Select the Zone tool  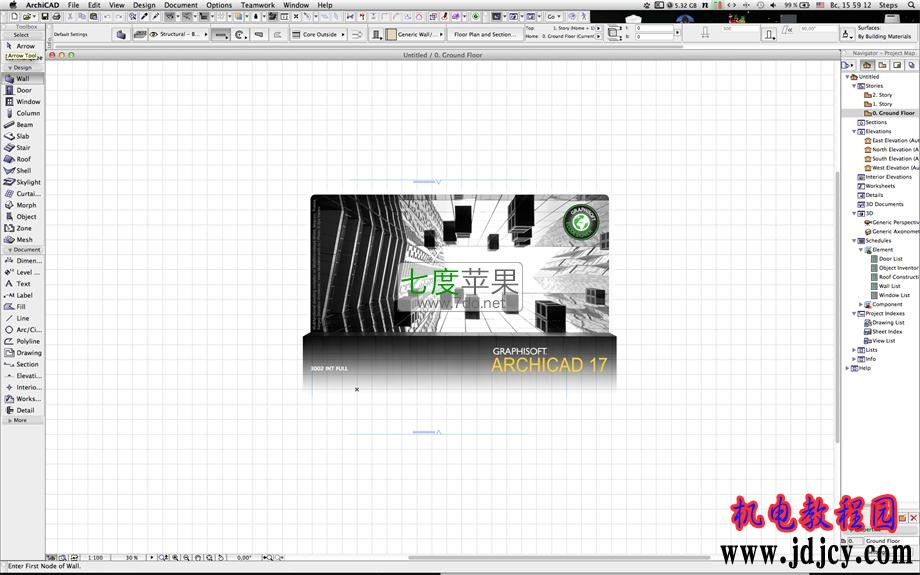pos(21,228)
